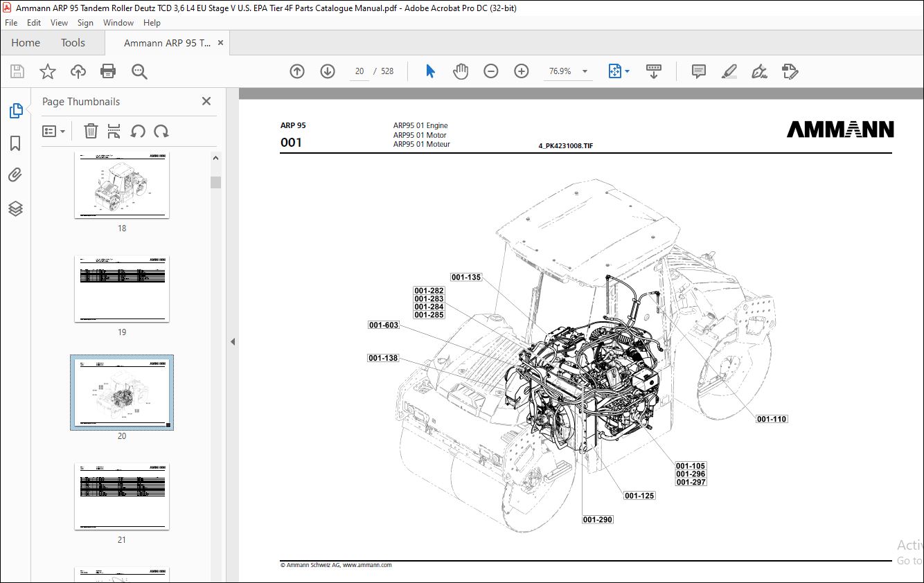Bookmark this file with the star icon
924x583 pixels.
click(x=47, y=71)
